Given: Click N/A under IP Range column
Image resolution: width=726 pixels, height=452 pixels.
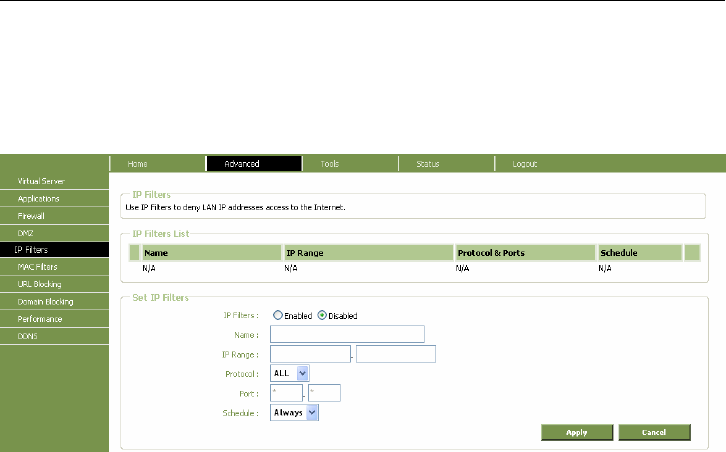Looking at the screenshot, I should coord(291,268).
